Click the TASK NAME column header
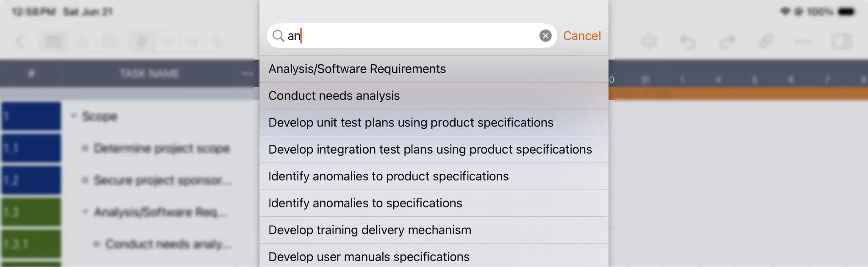 click(149, 74)
